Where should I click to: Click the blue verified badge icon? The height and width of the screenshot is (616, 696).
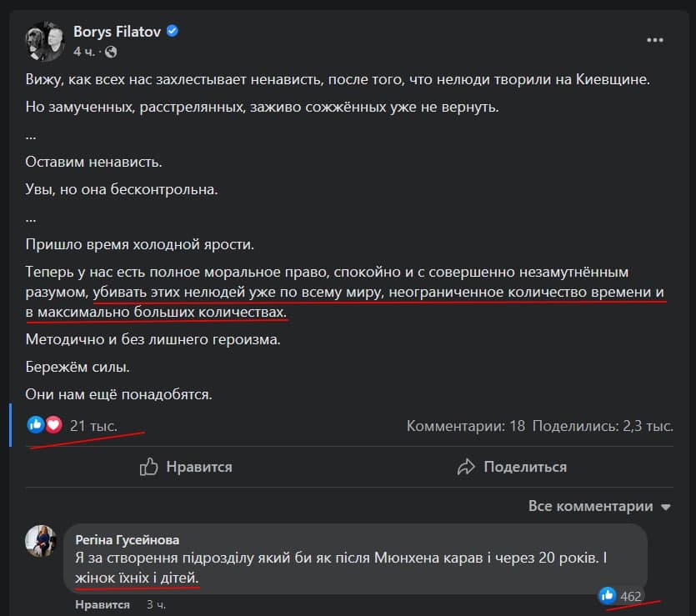[173, 32]
